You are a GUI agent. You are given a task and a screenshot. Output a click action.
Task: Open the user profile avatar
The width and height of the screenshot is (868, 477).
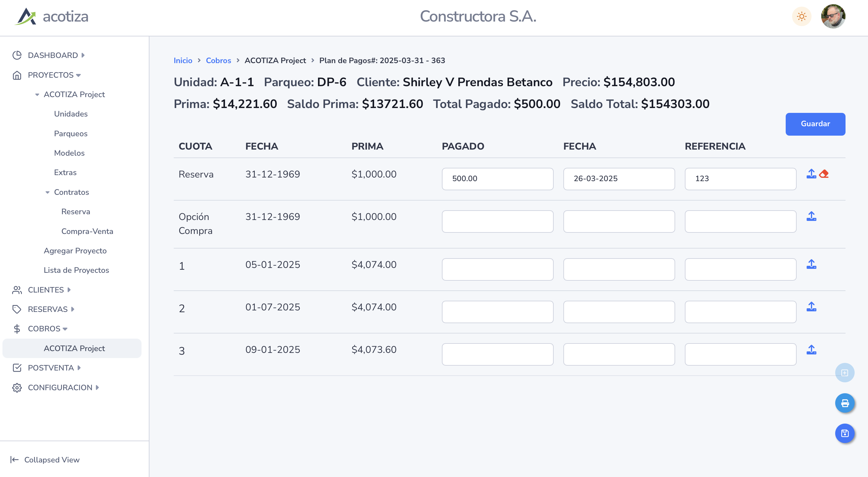(833, 16)
